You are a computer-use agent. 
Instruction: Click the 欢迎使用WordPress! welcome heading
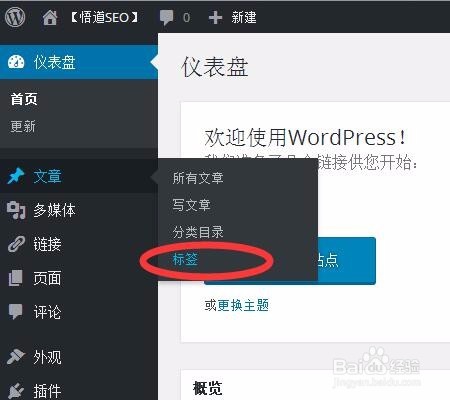pyautogui.click(x=306, y=137)
